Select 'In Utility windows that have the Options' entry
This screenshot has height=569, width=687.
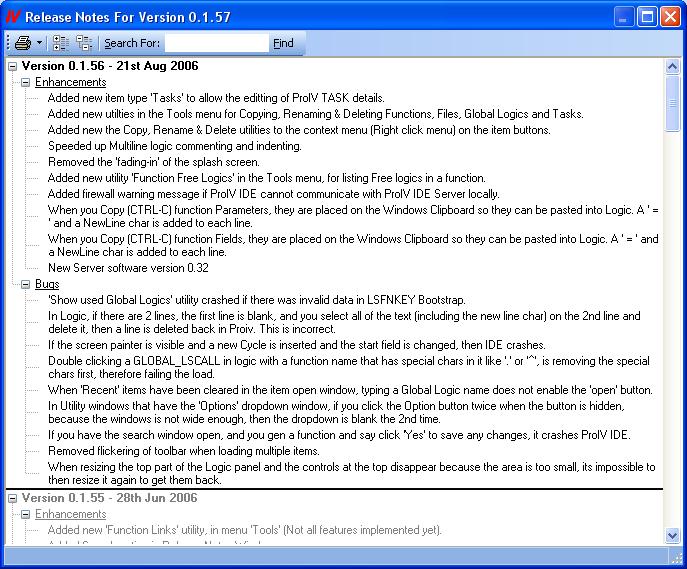pos(336,412)
